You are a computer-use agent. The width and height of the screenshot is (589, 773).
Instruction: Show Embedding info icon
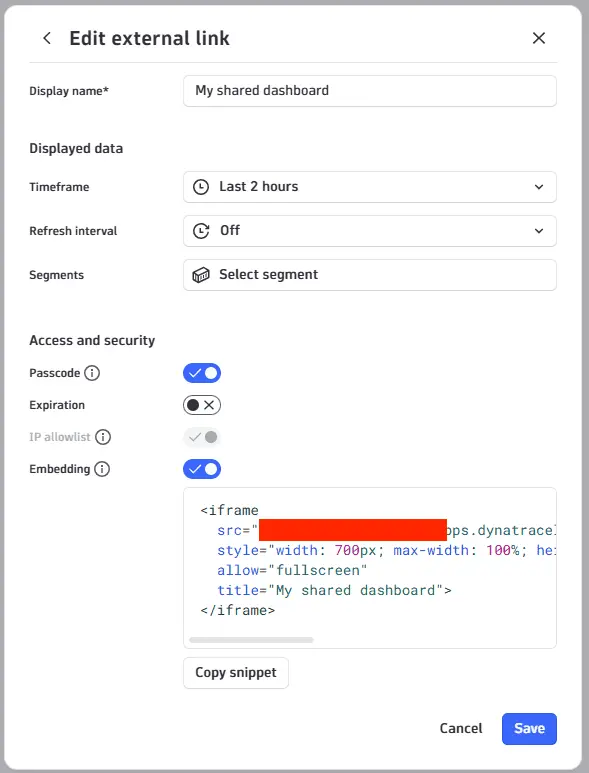[102, 469]
